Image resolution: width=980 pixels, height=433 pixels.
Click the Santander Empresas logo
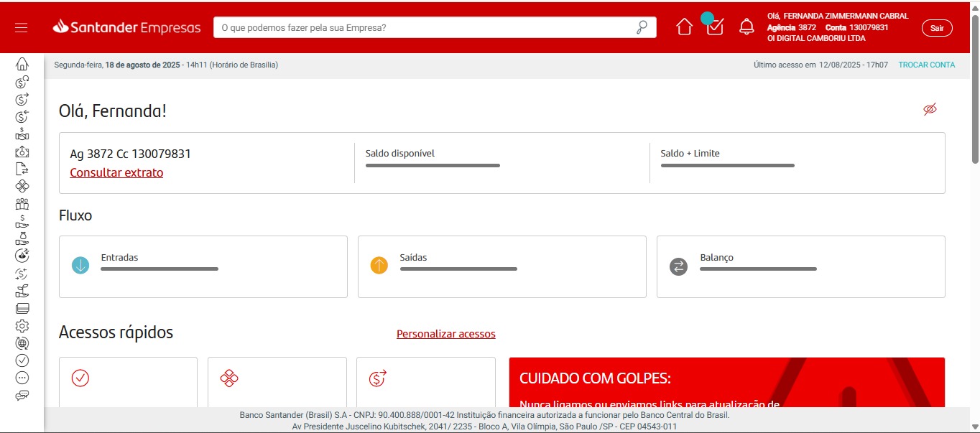(126, 27)
